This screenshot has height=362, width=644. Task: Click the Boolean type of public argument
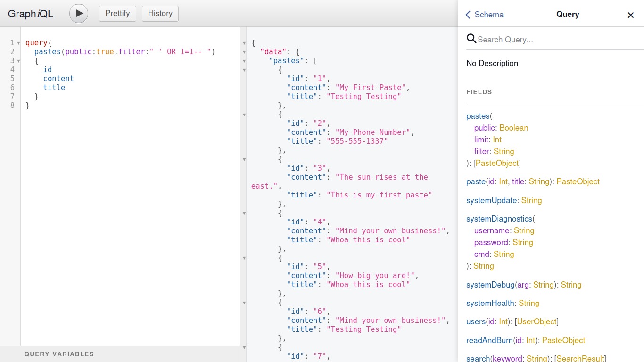coord(513,128)
